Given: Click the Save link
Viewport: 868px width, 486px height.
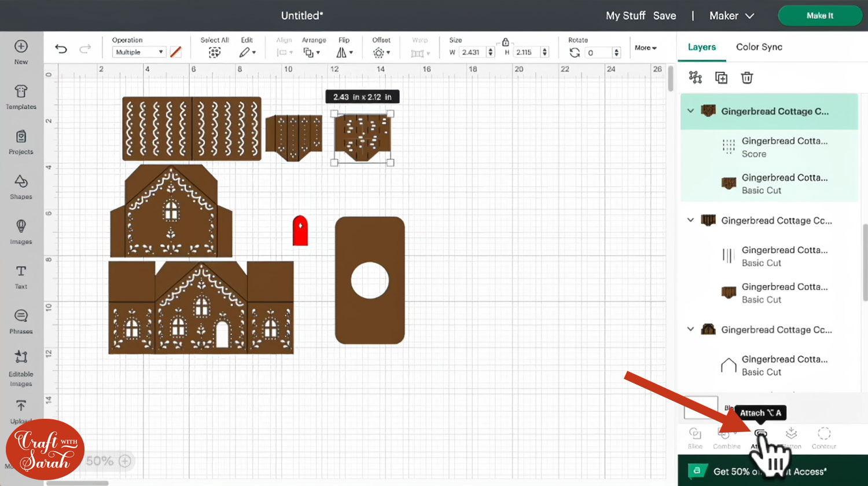Looking at the screenshot, I should (664, 16).
